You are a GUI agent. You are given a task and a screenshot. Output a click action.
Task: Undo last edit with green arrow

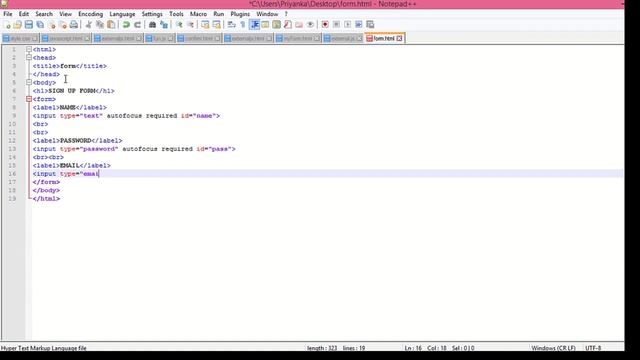126,25
